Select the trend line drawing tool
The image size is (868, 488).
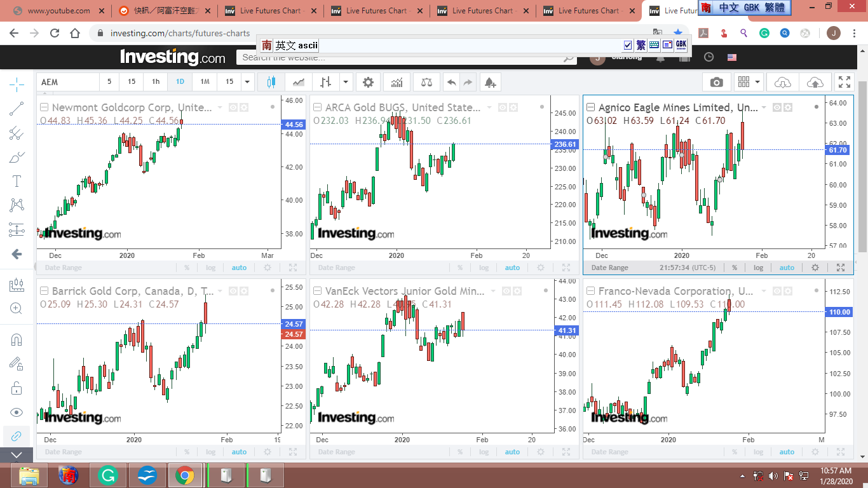17,109
